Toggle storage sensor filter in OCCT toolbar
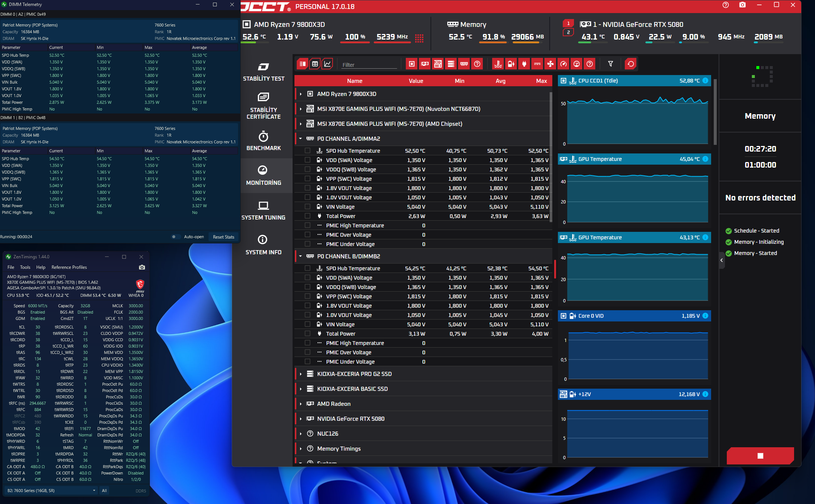 pyautogui.click(x=451, y=64)
